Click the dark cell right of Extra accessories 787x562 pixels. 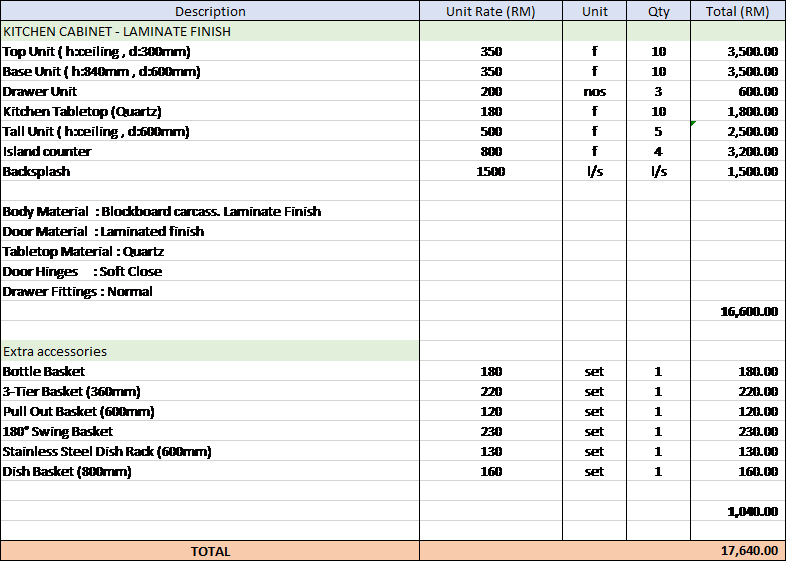(490, 351)
